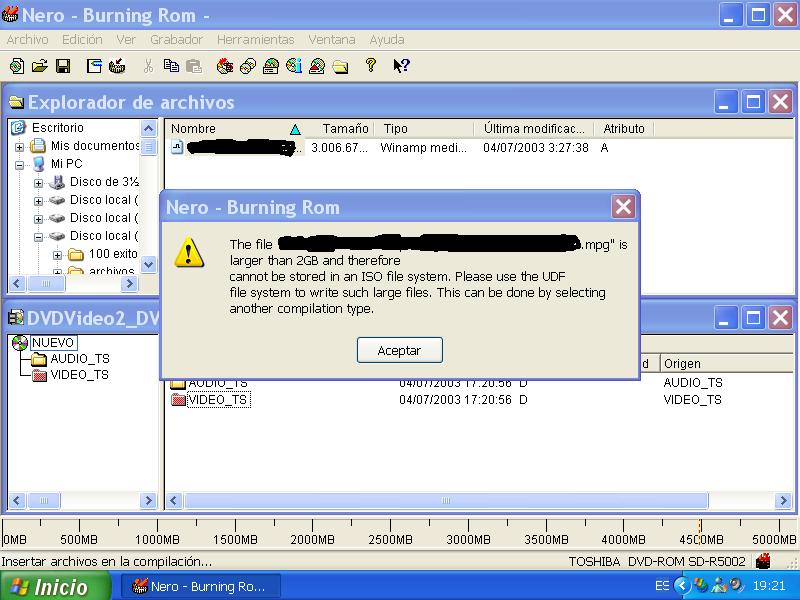Sort by the Última modificac... column header
The width and height of the screenshot is (800, 600).
(x=534, y=129)
